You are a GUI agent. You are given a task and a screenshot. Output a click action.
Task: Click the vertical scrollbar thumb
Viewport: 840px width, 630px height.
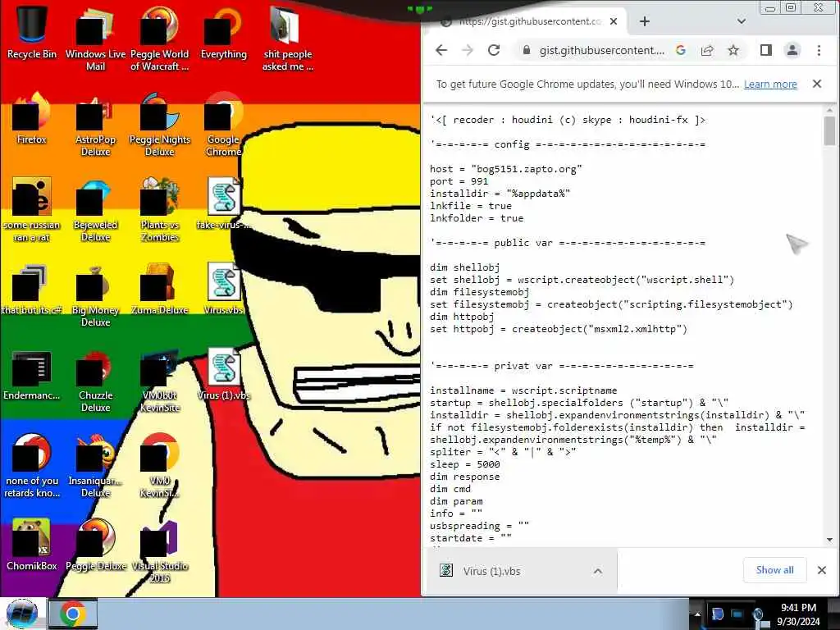[x=830, y=130]
